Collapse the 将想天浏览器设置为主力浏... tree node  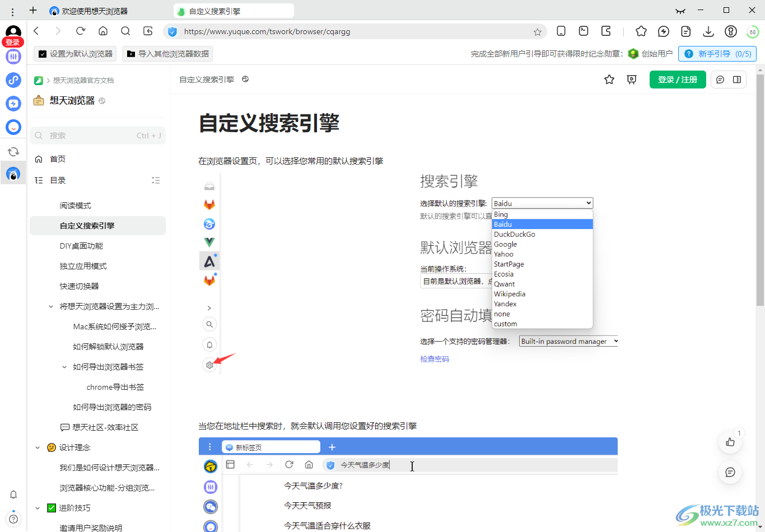tap(51, 306)
